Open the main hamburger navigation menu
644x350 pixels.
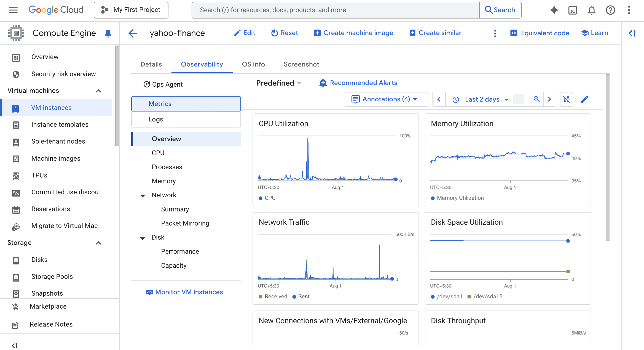coord(13,10)
